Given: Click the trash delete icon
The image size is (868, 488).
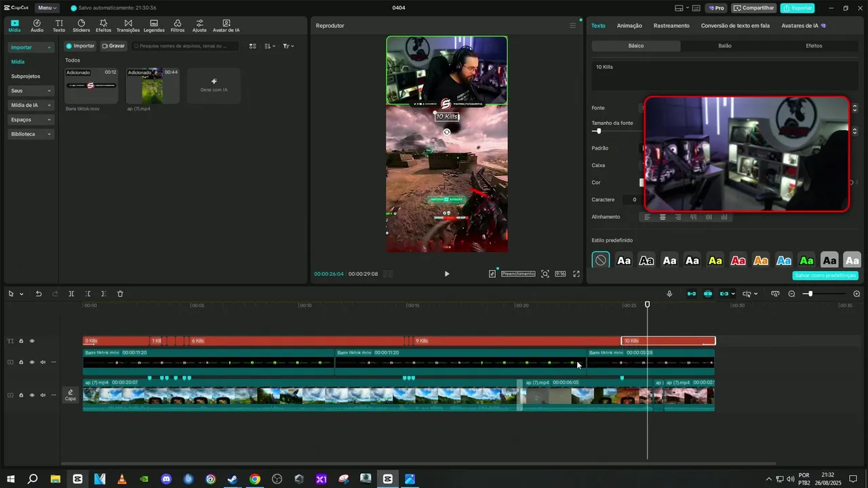Looking at the screenshot, I should click(x=120, y=293).
